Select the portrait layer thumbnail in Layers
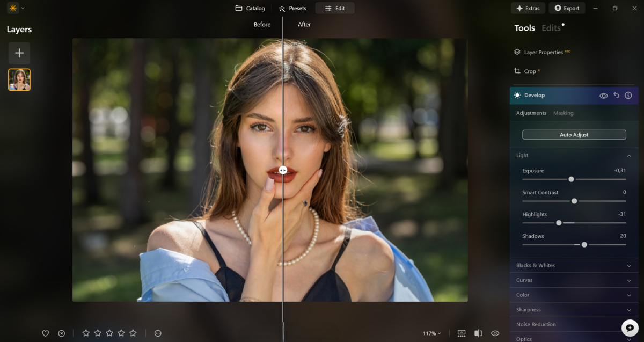The image size is (644, 342). click(19, 79)
